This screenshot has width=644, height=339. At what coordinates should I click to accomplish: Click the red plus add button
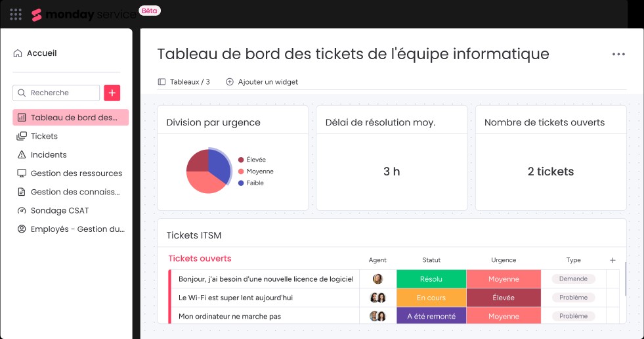112,93
